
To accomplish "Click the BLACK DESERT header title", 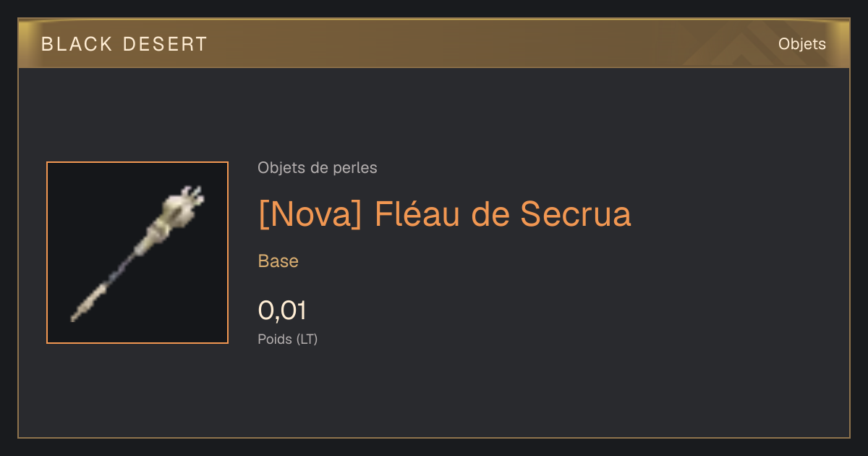I will click(x=124, y=44).
